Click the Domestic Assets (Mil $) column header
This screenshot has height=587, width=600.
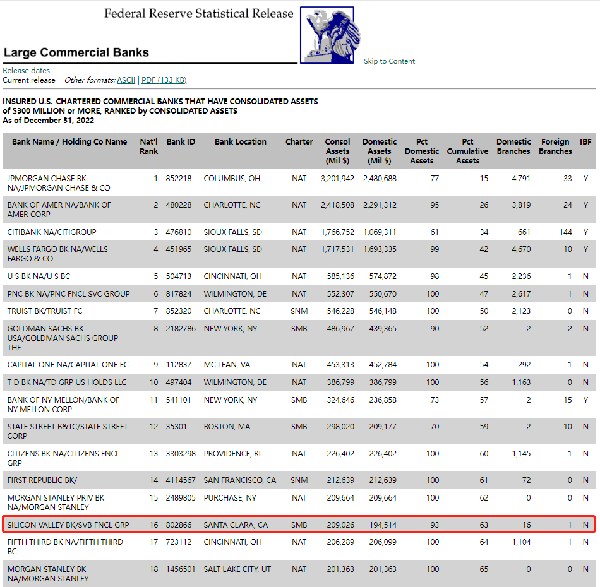point(380,151)
